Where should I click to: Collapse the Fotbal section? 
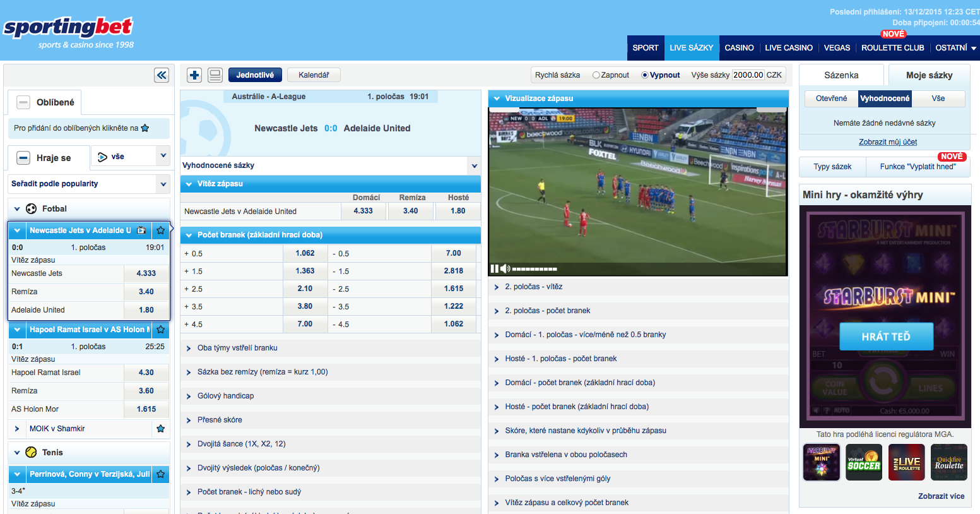click(17, 209)
